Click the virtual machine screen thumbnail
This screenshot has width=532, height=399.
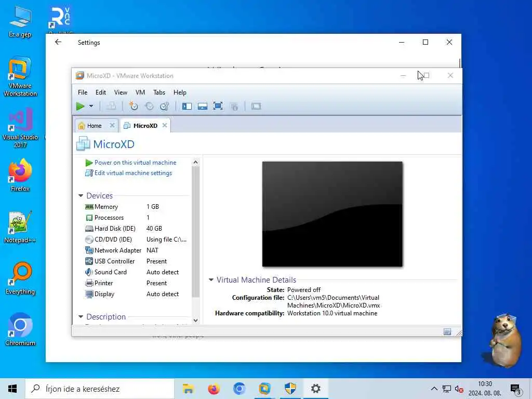click(332, 214)
